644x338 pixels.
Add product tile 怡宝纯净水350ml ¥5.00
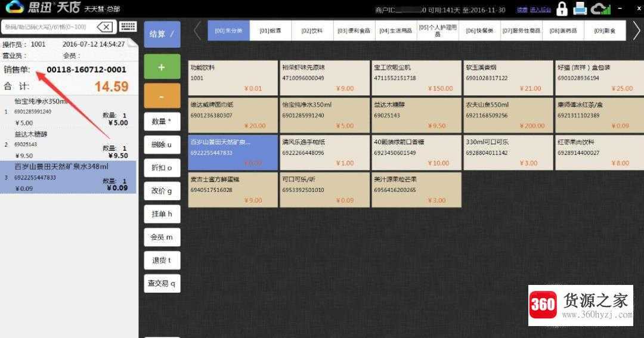point(324,116)
